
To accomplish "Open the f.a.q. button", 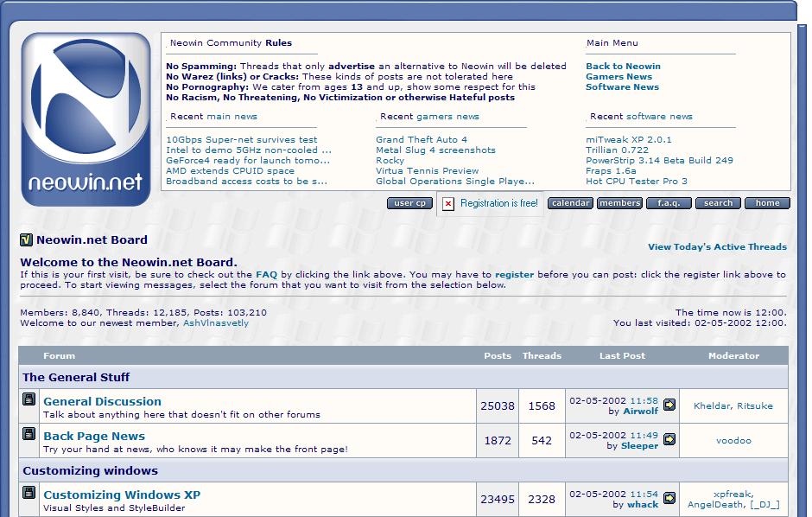I will coord(669,203).
